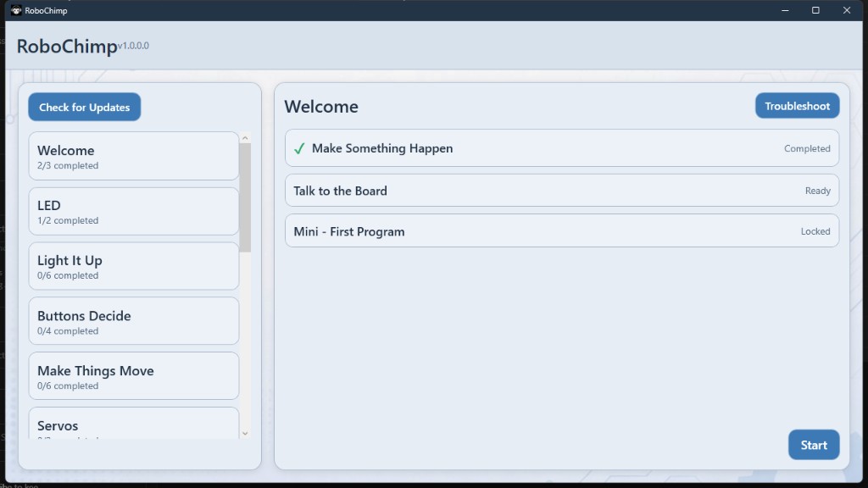The image size is (868, 488).
Task: Click the category list scrollbar thumb
Action: pos(245,197)
